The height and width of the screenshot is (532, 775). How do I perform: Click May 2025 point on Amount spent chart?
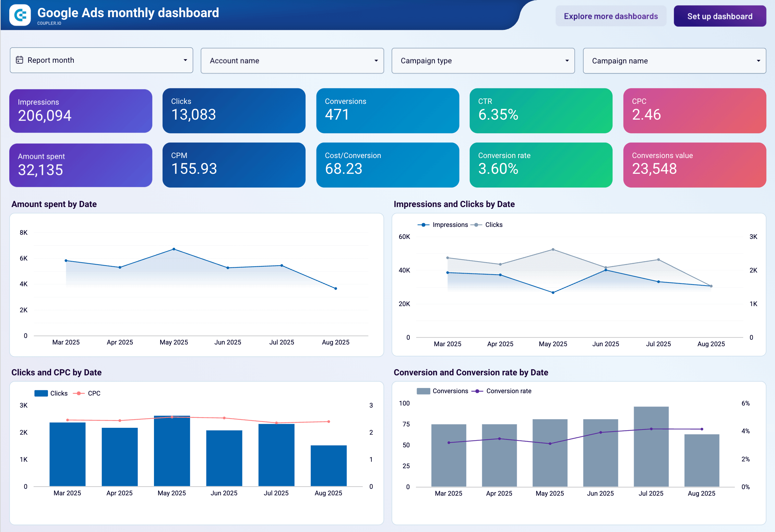coord(174,249)
